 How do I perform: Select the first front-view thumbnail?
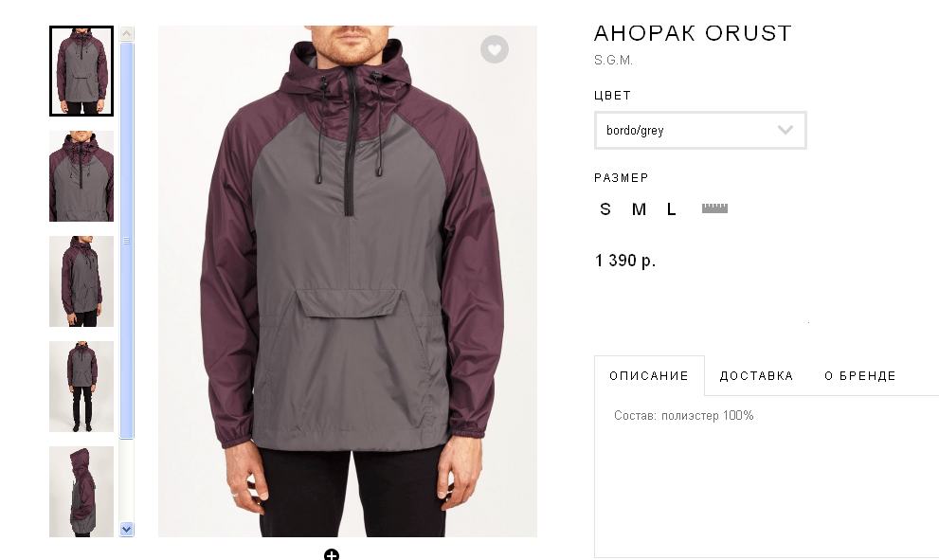(81, 71)
